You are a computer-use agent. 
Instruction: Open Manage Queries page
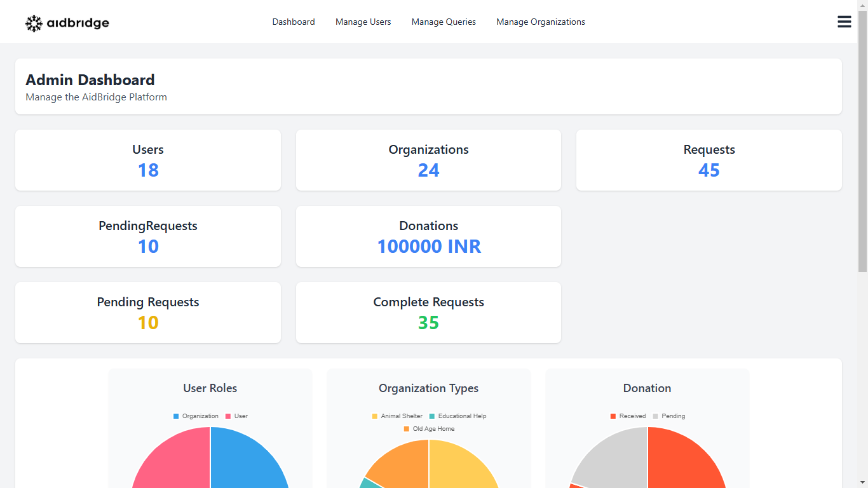[x=444, y=22]
